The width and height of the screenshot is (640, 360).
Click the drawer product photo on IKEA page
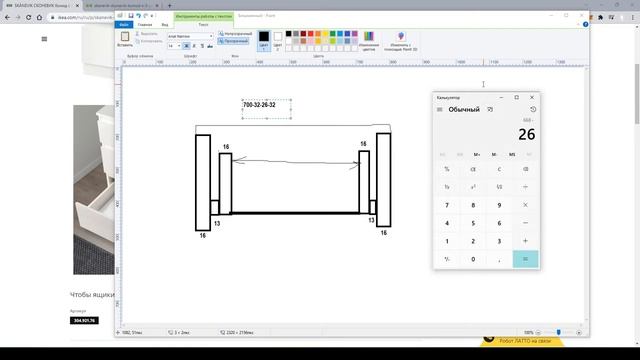94,190
